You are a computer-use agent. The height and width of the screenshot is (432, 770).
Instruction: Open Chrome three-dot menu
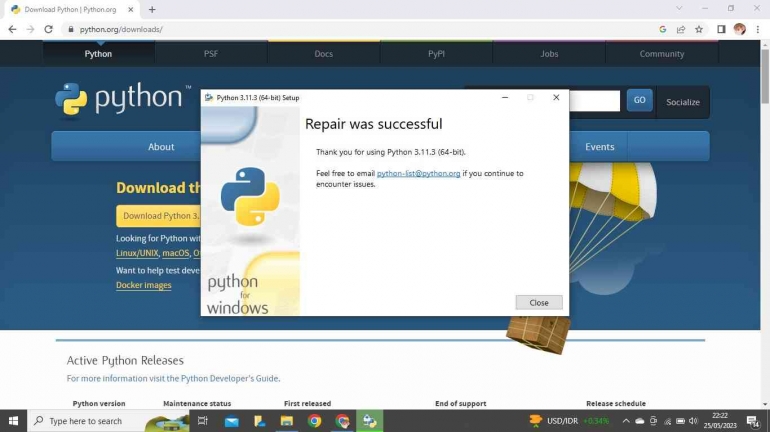pos(758,29)
